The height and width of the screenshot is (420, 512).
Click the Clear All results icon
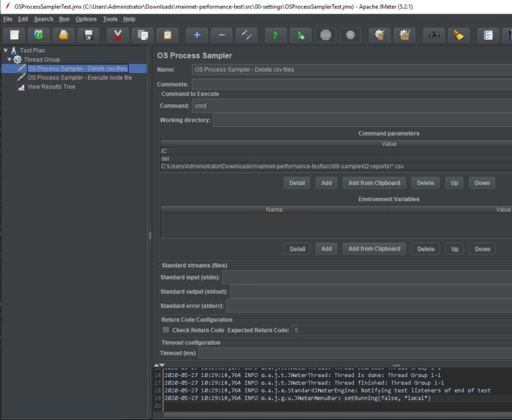[404, 35]
